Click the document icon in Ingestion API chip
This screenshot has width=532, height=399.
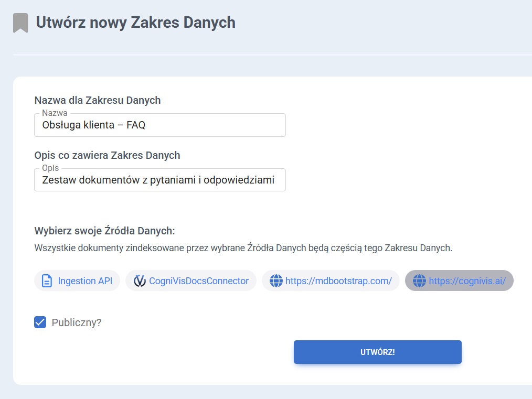[47, 281]
